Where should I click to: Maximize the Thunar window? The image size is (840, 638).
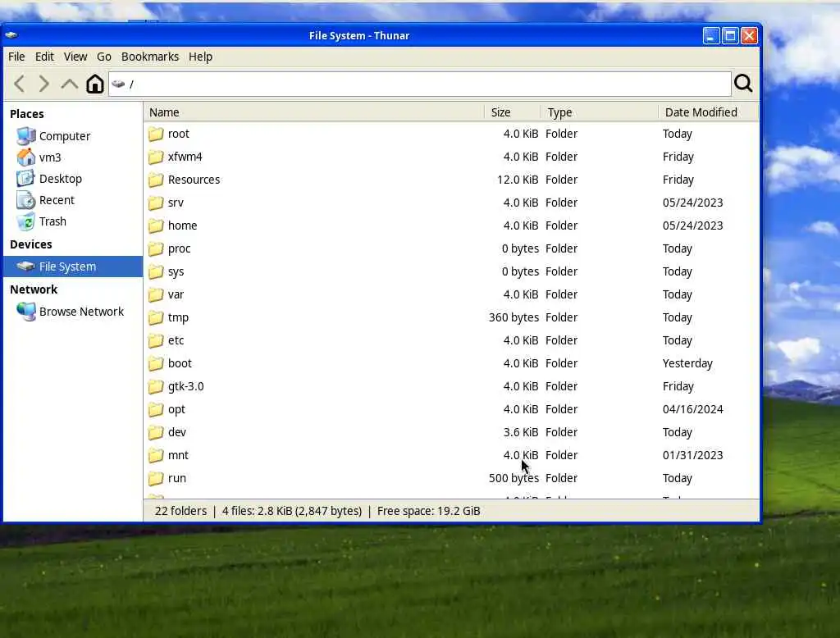(x=730, y=36)
